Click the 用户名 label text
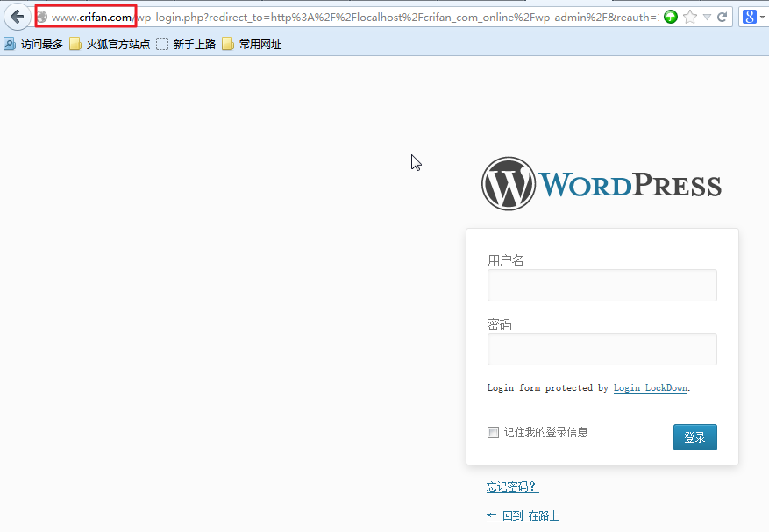769x532 pixels. click(506, 260)
